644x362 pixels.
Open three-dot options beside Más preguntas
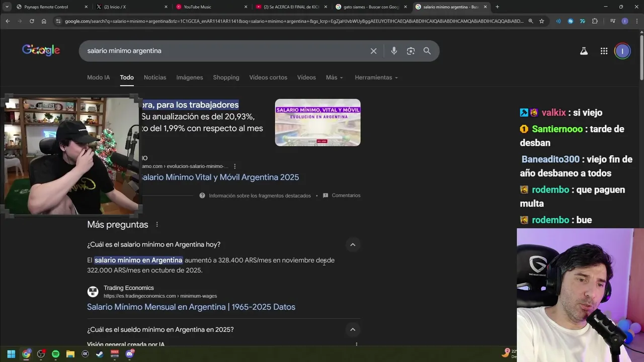pos(157,225)
